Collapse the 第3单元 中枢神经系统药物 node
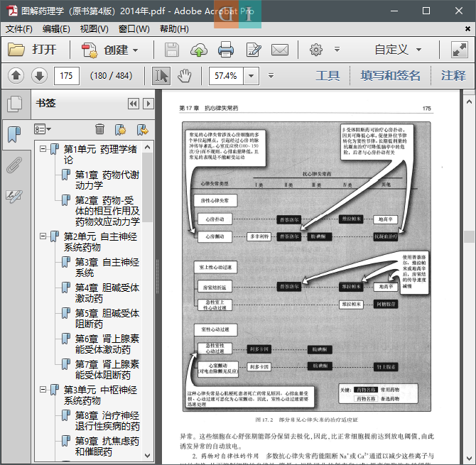This screenshot has width=476, height=465. pos(43,390)
